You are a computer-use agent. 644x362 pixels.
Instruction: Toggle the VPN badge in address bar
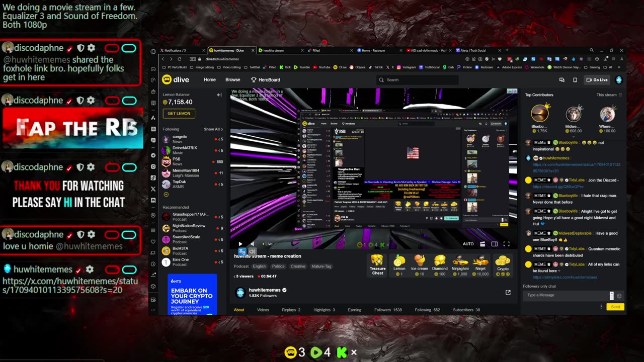tap(193, 59)
